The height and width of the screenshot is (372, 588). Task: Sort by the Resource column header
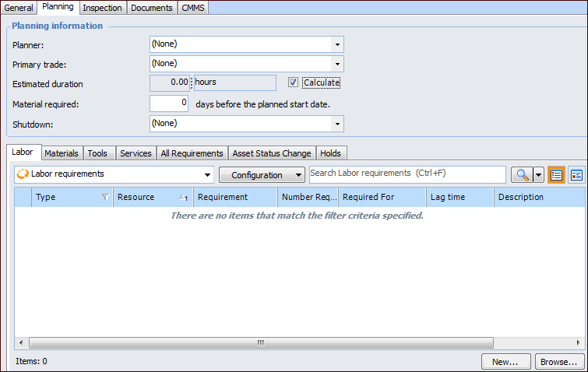153,197
